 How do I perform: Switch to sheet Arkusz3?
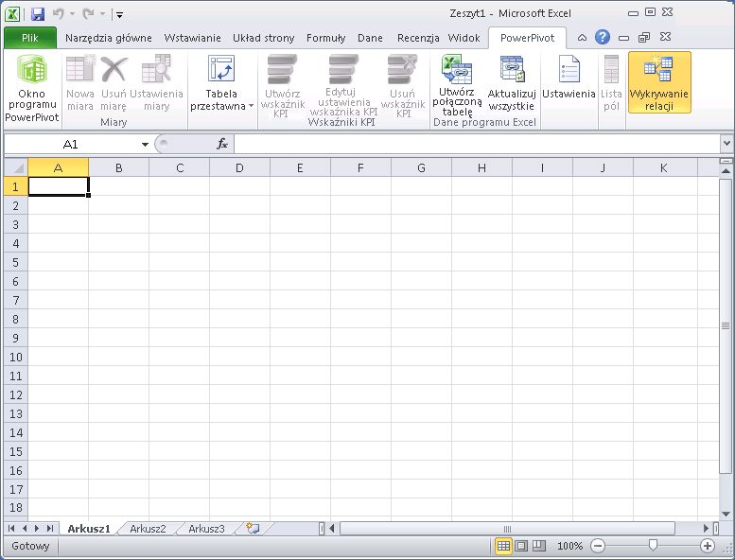tap(206, 529)
